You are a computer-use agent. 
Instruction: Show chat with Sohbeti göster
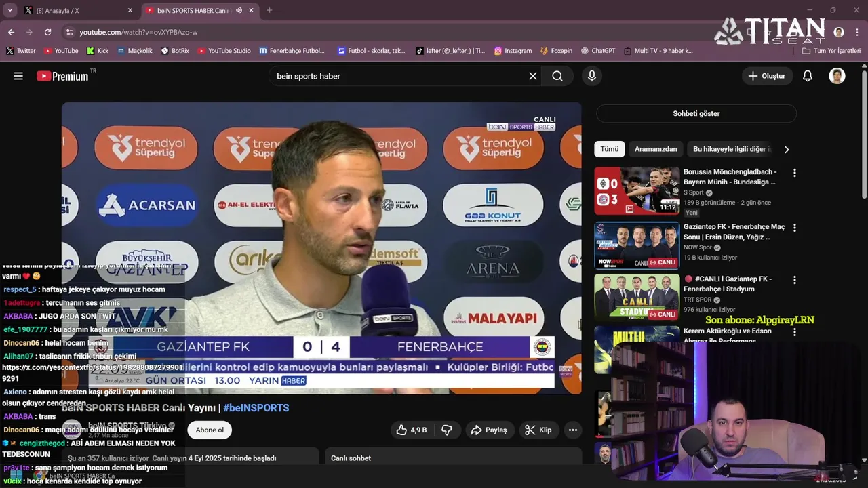coord(696,113)
